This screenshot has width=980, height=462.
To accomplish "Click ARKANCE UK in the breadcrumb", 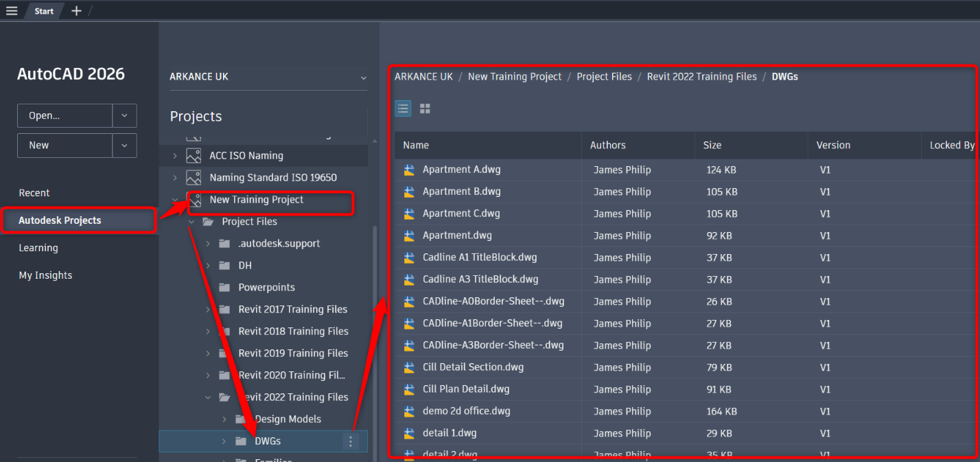I will pos(423,77).
